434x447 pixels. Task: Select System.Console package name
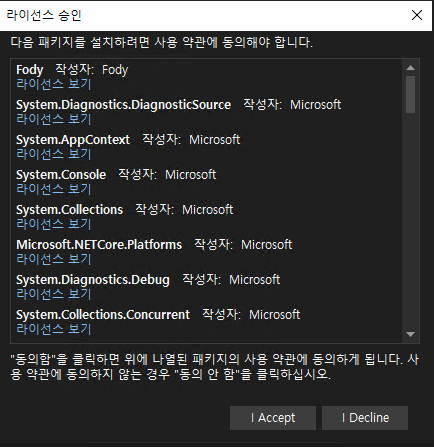pyautogui.click(x=61, y=175)
